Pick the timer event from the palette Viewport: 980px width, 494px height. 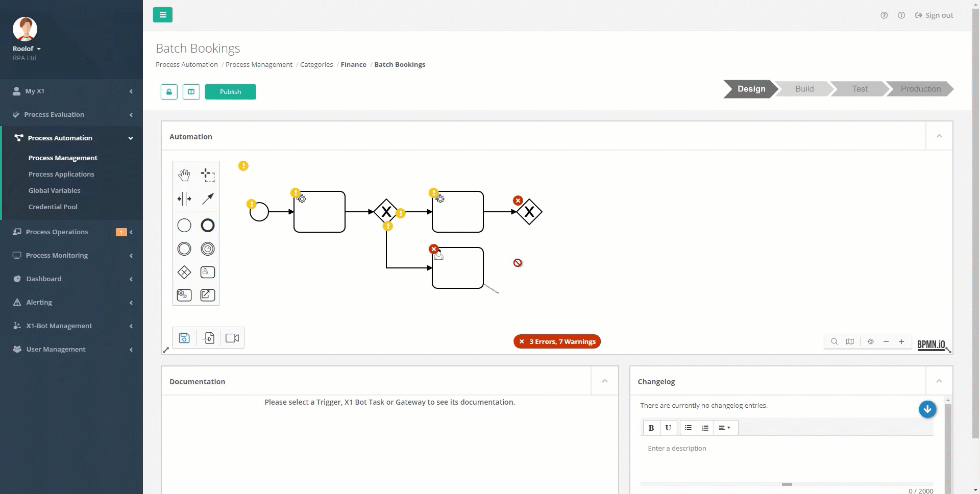coord(208,249)
